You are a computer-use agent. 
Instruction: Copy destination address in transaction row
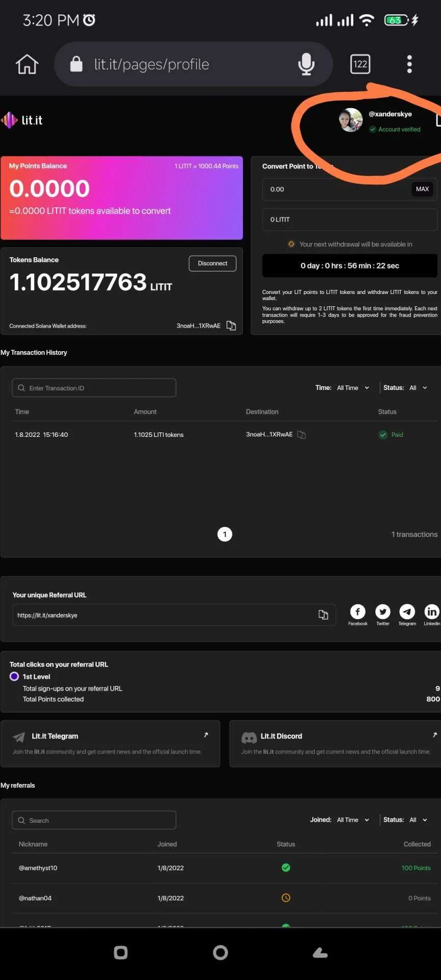point(302,435)
